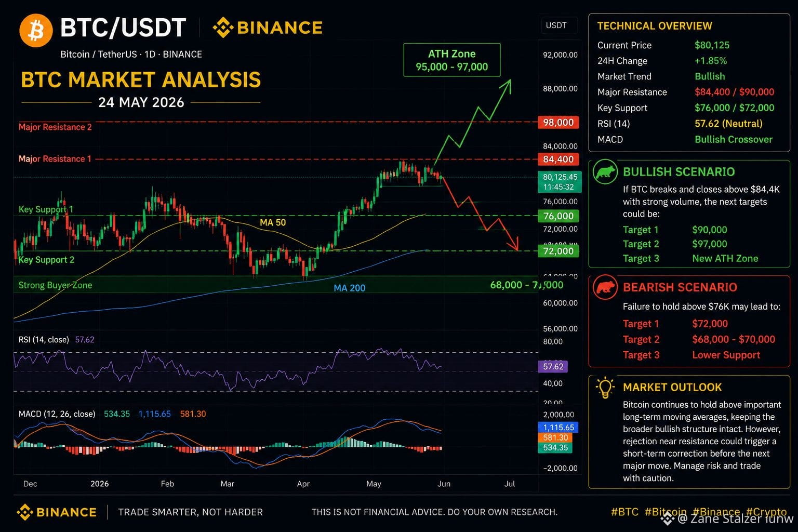Click the orange 581.30 MACD axis tag
The width and height of the screenshot is (798, 532).
[555, 438]
